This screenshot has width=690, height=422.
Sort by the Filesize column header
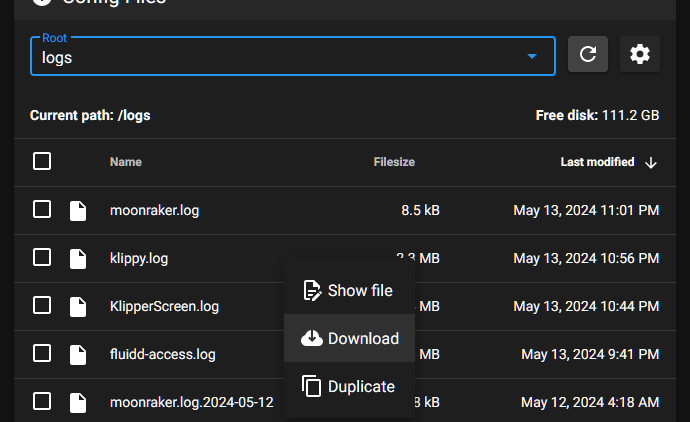coord(394,162)
